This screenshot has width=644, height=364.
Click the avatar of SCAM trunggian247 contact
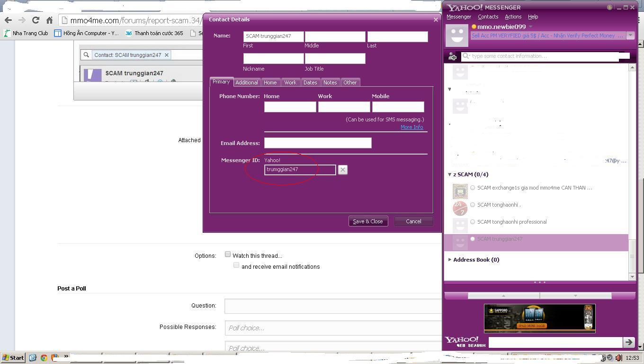pyautogui.click(x=460, y=242)
